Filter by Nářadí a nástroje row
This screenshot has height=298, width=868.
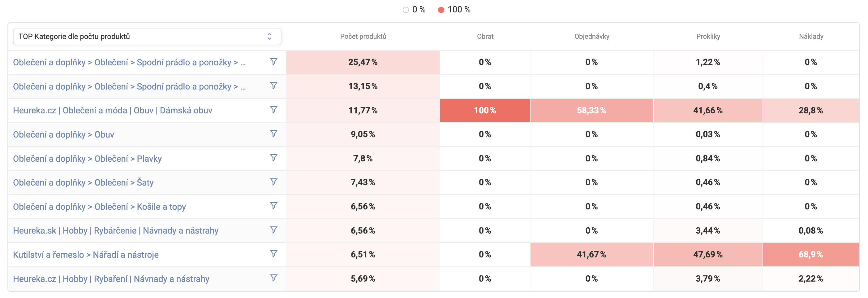point(273,254)
